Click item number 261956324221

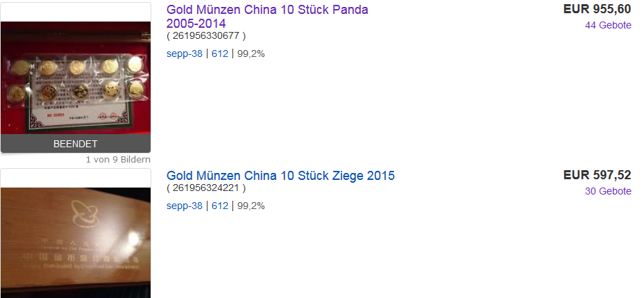pos(206,188)
